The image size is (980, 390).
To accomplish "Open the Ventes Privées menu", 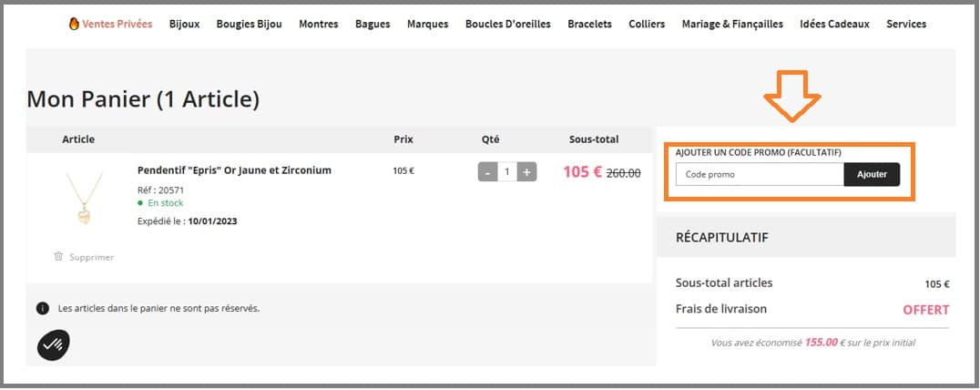I will 117,25.
